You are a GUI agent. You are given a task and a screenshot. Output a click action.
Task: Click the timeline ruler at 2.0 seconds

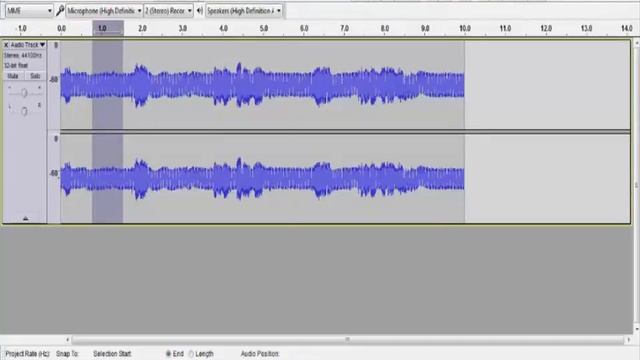[142, 29]
